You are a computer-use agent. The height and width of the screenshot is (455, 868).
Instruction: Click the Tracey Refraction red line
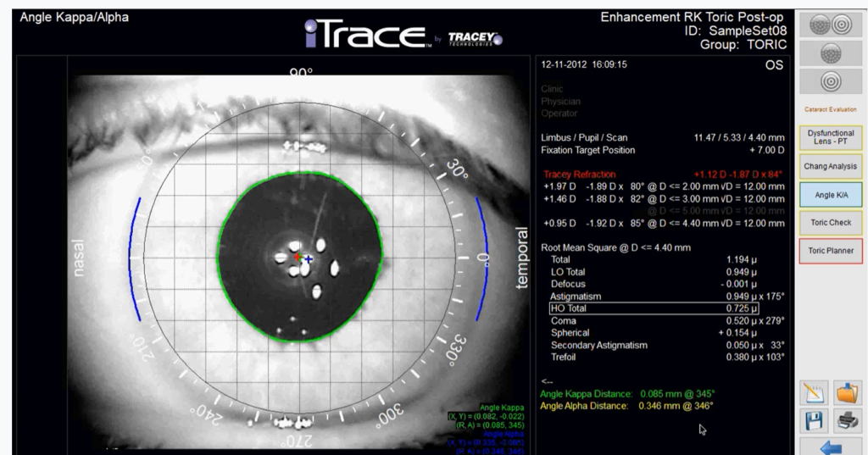click(x=663, y=175)
